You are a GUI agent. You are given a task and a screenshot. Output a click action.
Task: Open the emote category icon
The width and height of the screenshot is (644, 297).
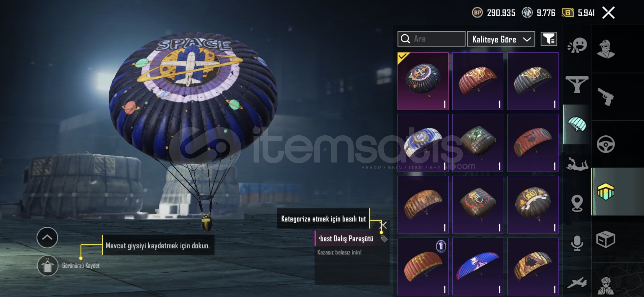point(577,45)
